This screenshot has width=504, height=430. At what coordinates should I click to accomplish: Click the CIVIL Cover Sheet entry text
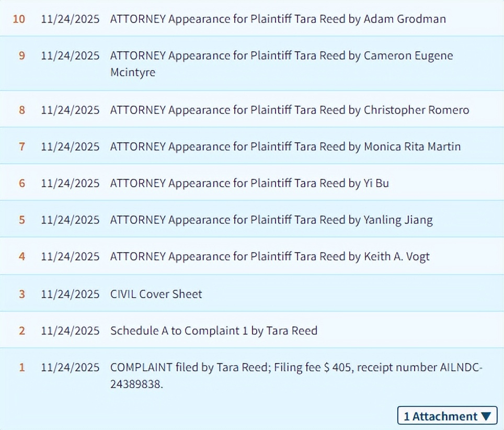(156, 294)
